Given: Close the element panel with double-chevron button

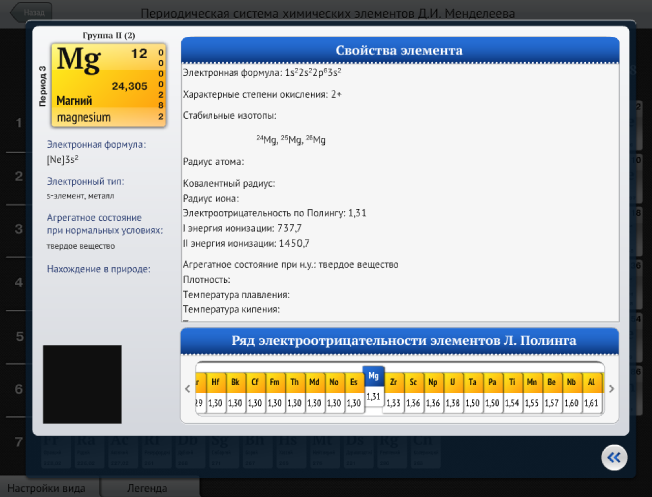Looking at the screenshot, I should tap(614, 457).
